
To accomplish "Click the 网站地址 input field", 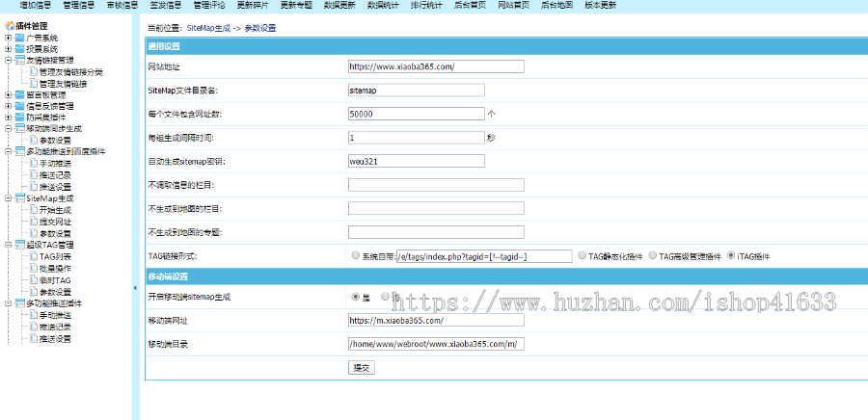I will click(436, 66).
